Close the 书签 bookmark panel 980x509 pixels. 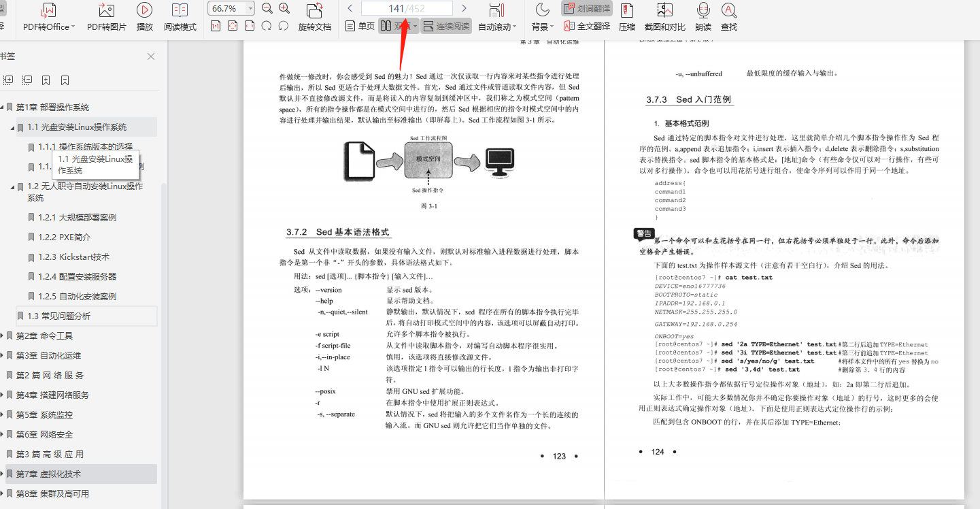point(151,56)
